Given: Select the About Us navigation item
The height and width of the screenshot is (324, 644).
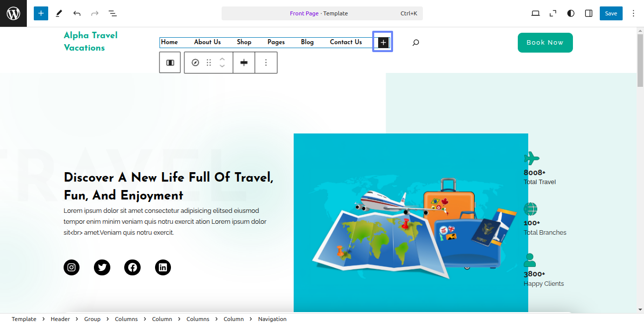Looking at the screenshot, I should coord(207,42).
